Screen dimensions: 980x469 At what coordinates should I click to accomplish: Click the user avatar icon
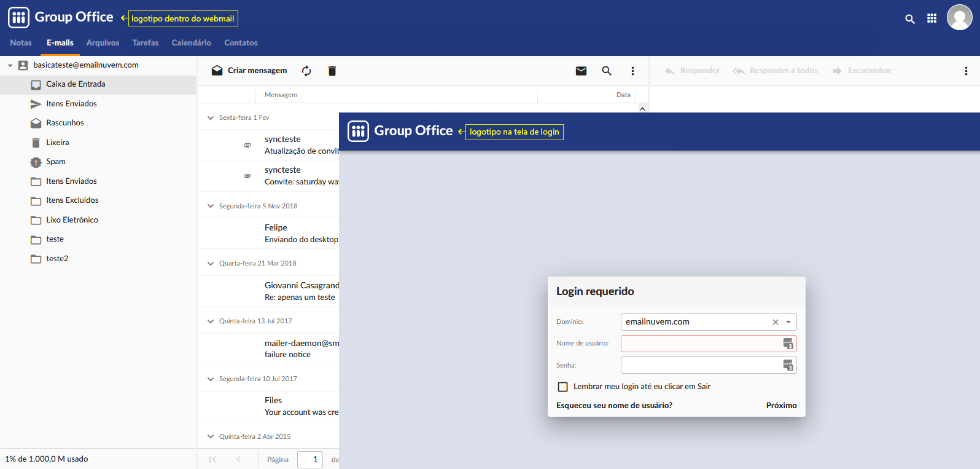(x=959, y=17)
